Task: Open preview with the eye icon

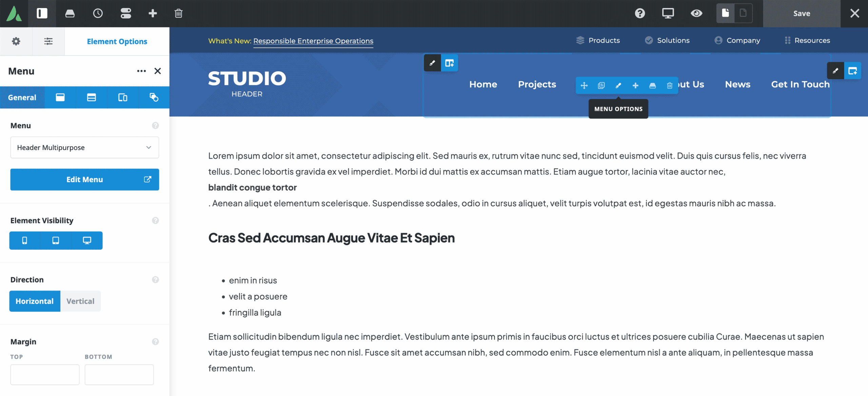Action: click(x=696, y=14)
